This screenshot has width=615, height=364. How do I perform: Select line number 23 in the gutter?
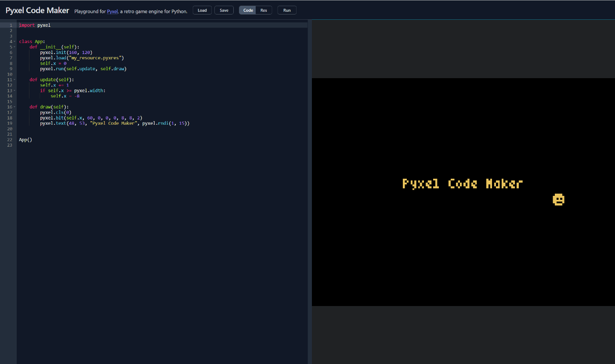click(10, 145)
